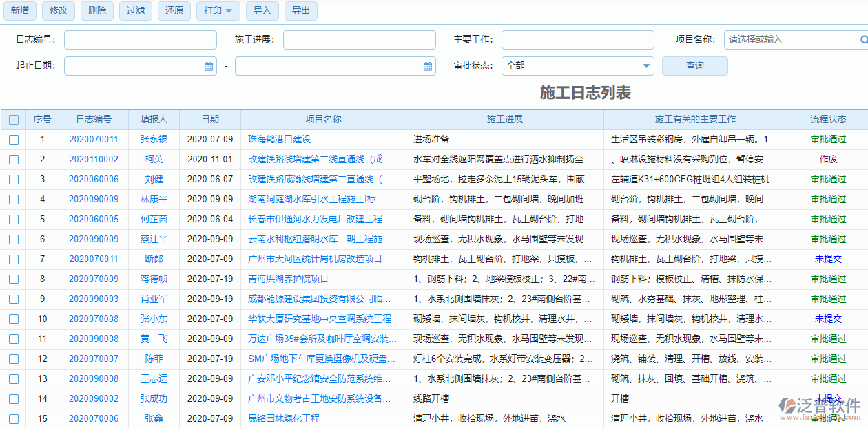Viewport: 868px width, 428px height.
Task: Click the 新增 button to add a log
Action: [x=20, y=11]
